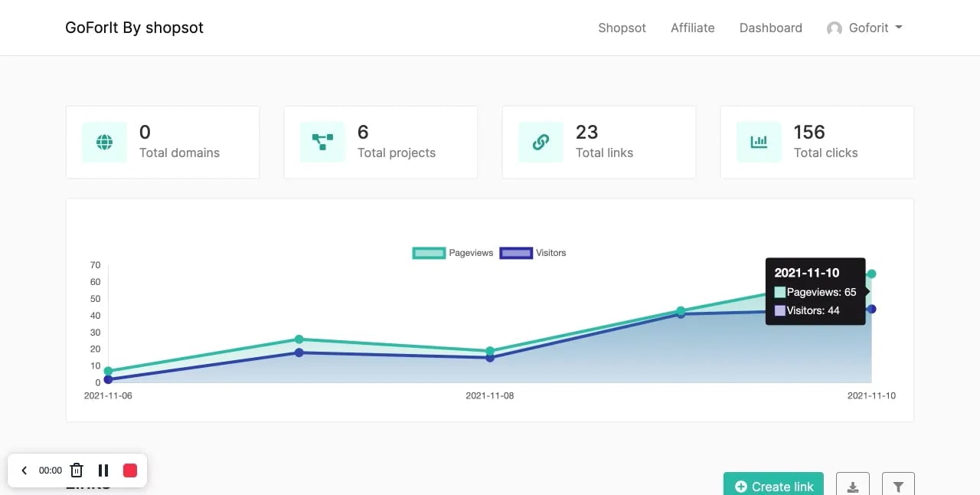Viewport: 980px width, 495px height.
Task: Click the Pageviews teal legend swatch
Action: point(429,253)
